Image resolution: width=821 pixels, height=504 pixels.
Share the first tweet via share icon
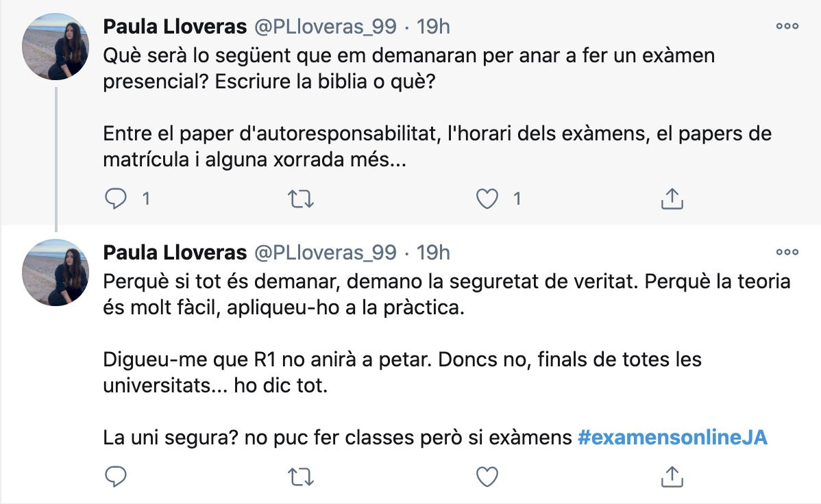tap(672, 199)
